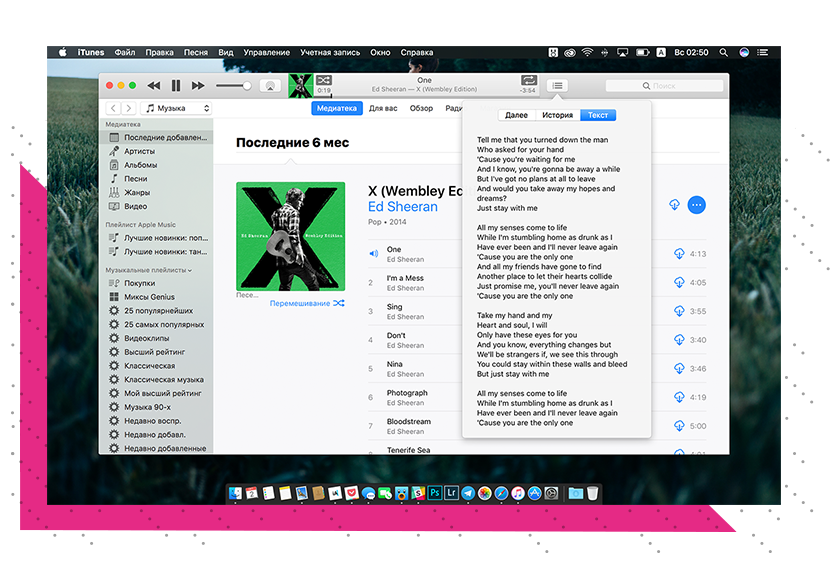This screenshot has width=840, height=580.
Task: Open Последние добавленные in the sidebar
Action: (158, 138)
